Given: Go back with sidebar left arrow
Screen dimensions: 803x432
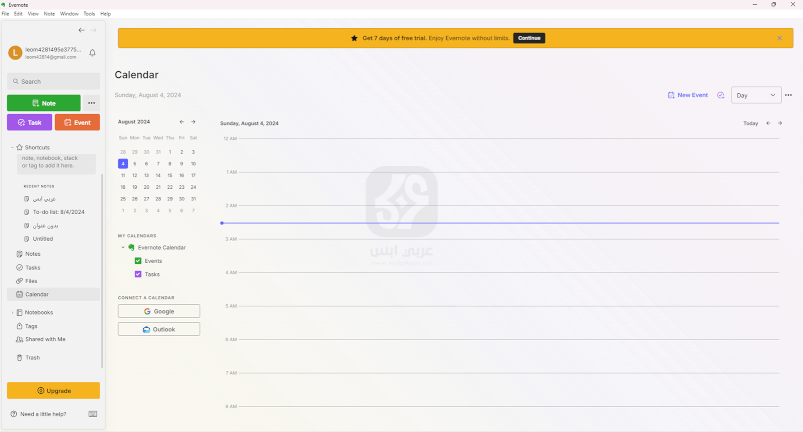Looking at the screenshot, I should pos(81,30).
